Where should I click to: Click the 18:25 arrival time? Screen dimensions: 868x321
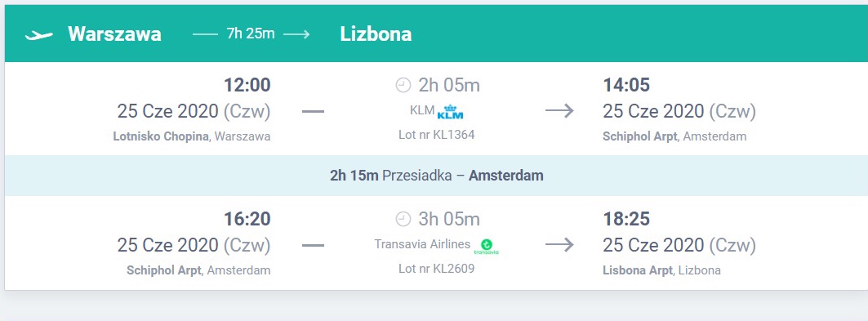[x=626, y=219]
